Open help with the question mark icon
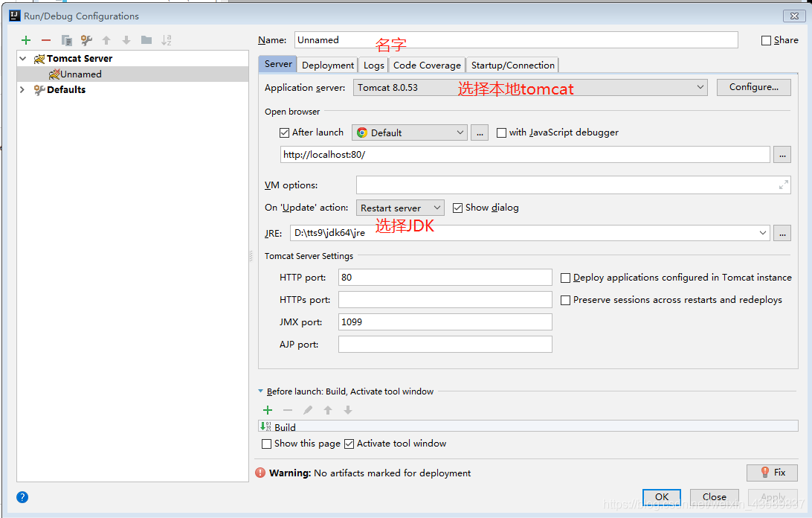 tap(22, 497)
